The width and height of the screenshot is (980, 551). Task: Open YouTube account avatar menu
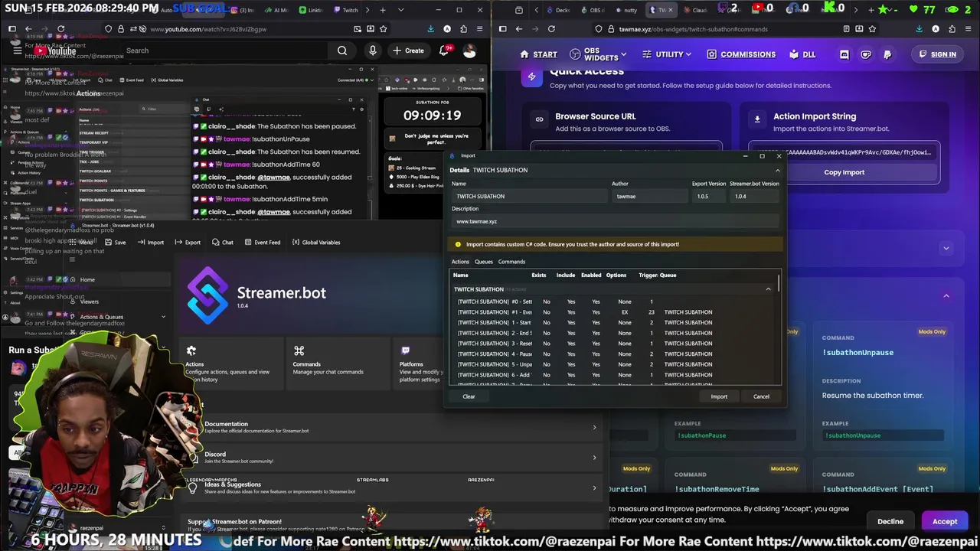[469, 51]
